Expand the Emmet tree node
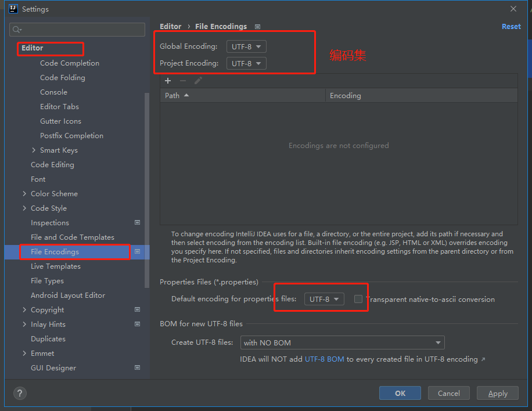This screenshot has width=532, height=411. pos(24,353)
